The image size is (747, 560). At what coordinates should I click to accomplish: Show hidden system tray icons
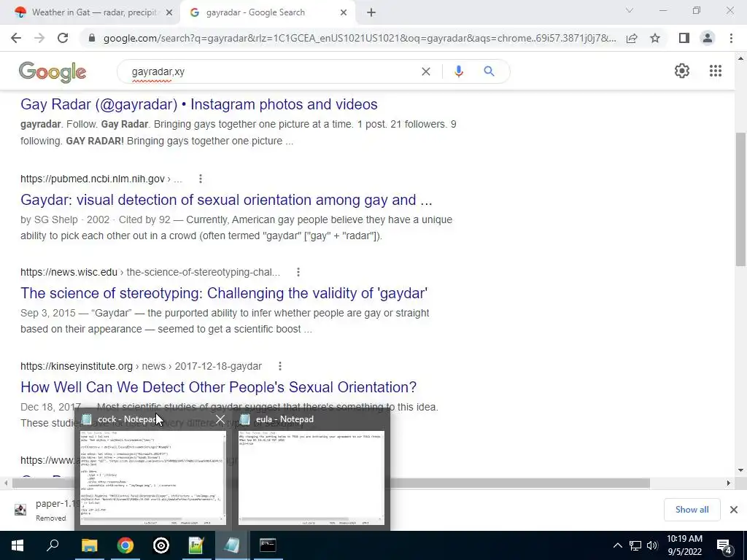[x=617, y=545]
